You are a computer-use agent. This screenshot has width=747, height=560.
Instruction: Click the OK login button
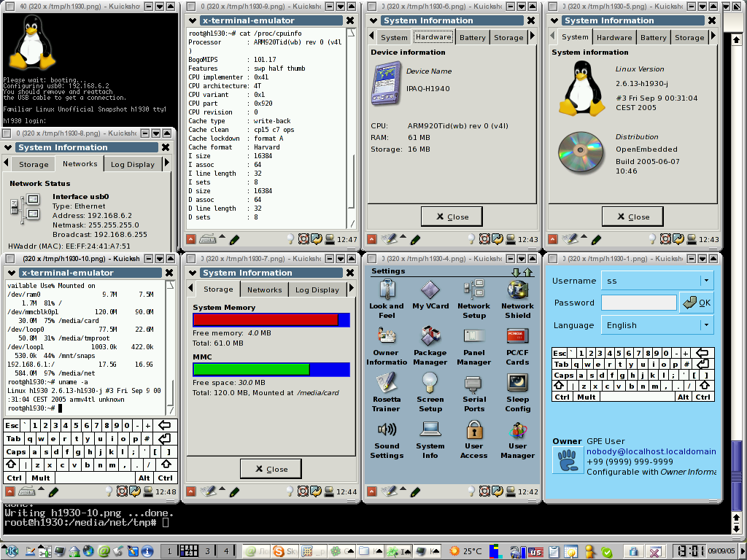click(x=697, y=303)
